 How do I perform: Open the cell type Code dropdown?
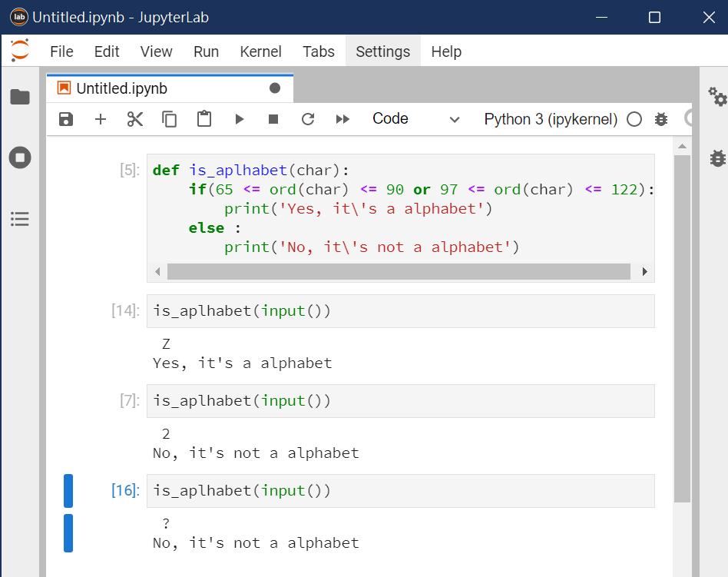coord(415,119)
